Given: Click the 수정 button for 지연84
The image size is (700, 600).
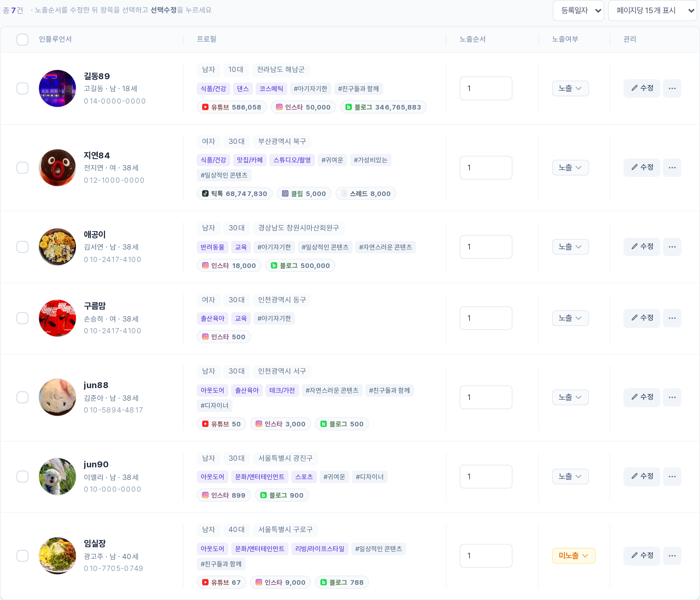Looking at the screenshot, I should (x=642, y=168).
